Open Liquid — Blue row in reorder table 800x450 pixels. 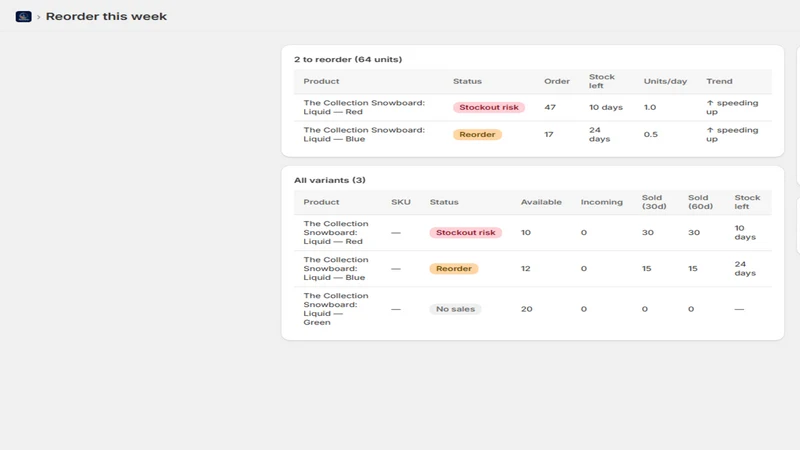(533, 134)
